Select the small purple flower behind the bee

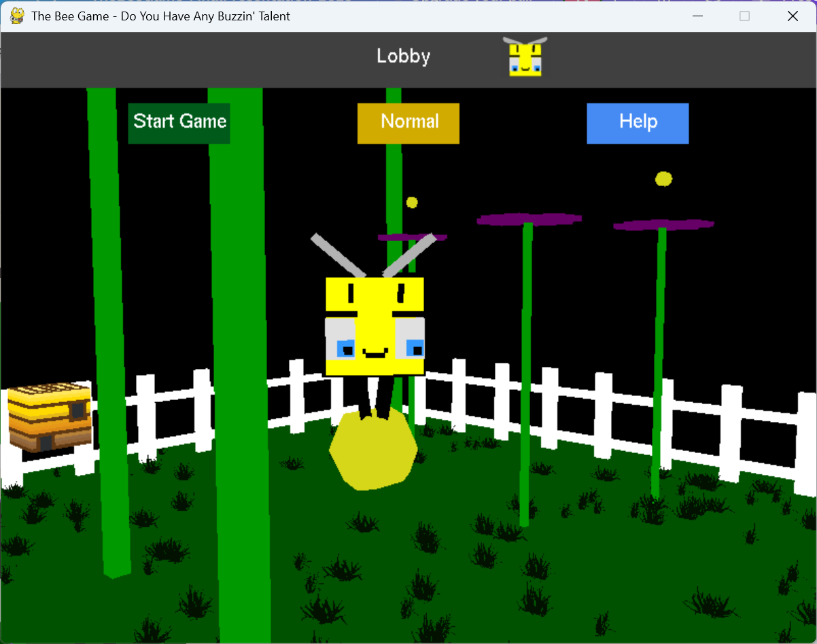[412, 238]
